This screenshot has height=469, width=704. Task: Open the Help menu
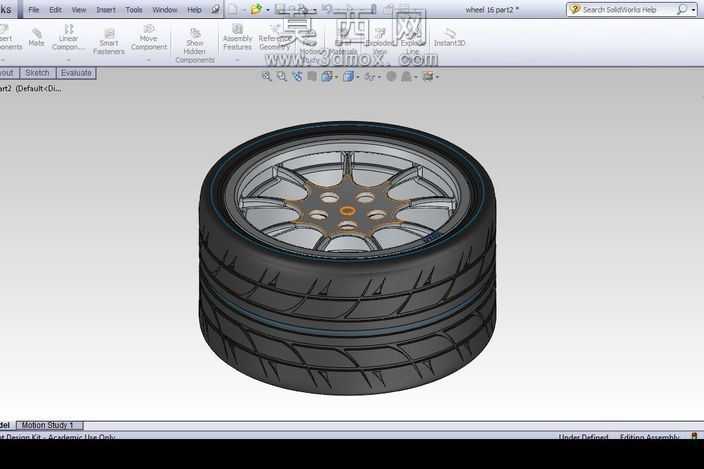[x=194, y=9]
